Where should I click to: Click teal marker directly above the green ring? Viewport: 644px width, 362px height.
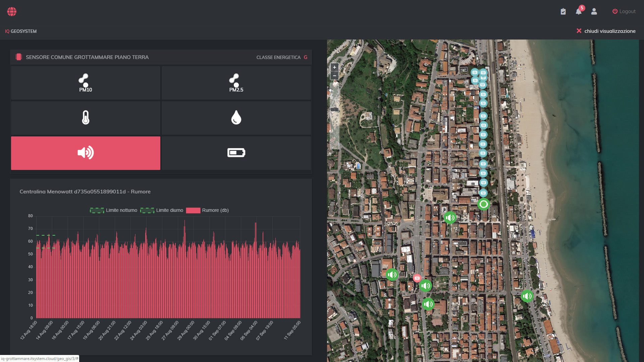click(x=483, y=193)
